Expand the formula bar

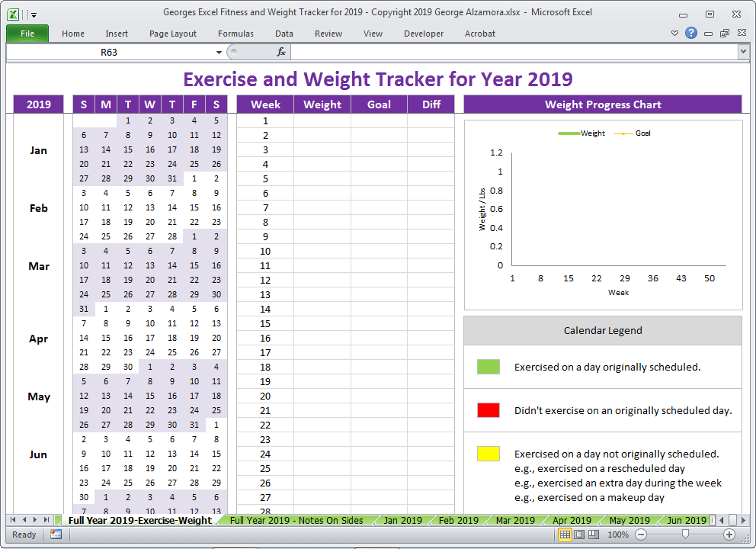click(743, 52)
